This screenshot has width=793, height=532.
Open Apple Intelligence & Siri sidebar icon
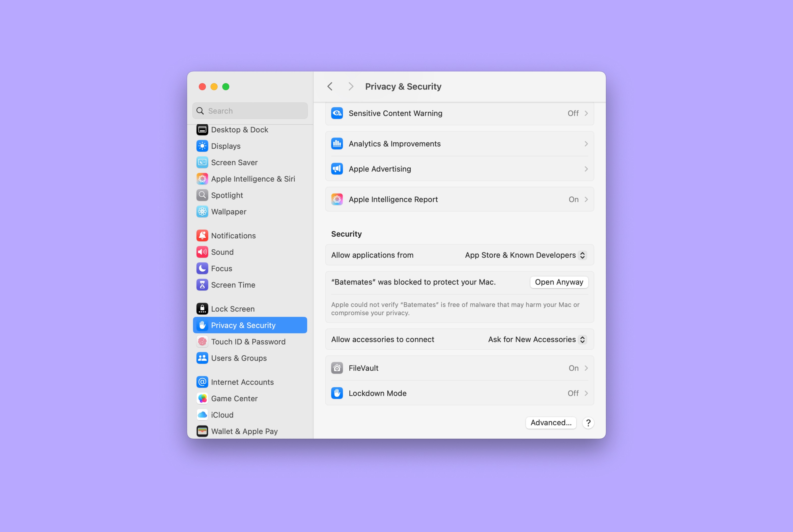(x=202, y=179)
